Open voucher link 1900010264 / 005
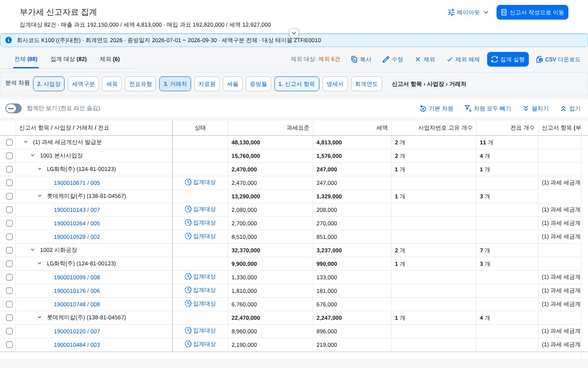This screenshot has width=588, height=368. [x=77, y=223]
